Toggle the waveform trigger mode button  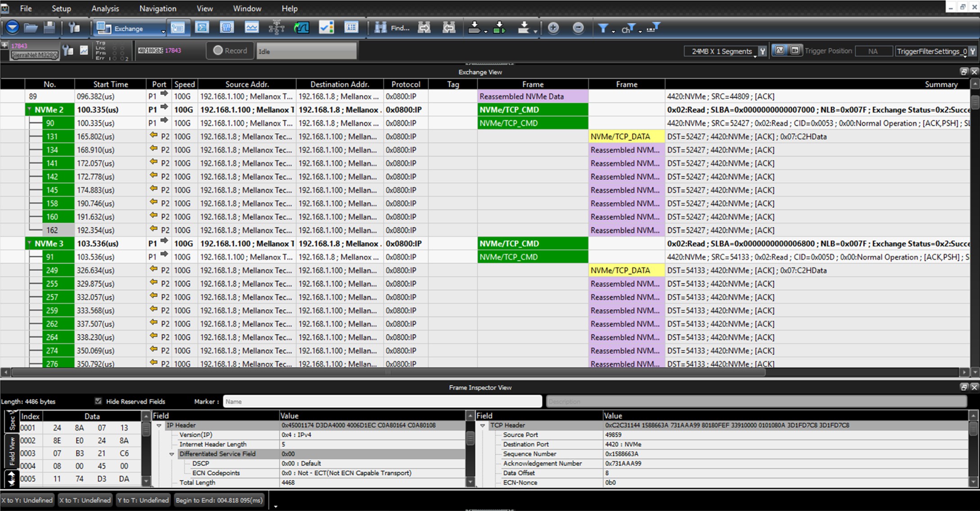pyautogui.click(x=780, y=50)
